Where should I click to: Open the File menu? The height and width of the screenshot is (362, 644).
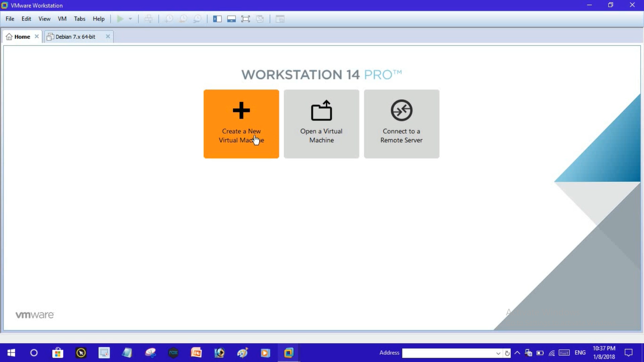tap(10, 19)
